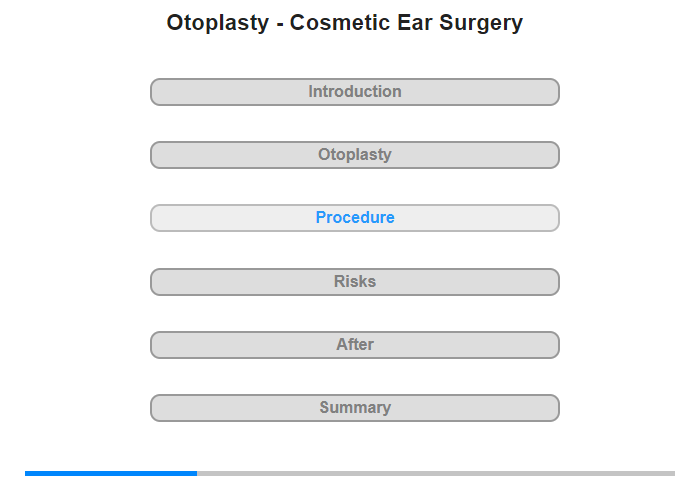Viewport: 700px width, 480px height.
Task: Click where blue progress meets gray
Action: [x=197, y=473]
